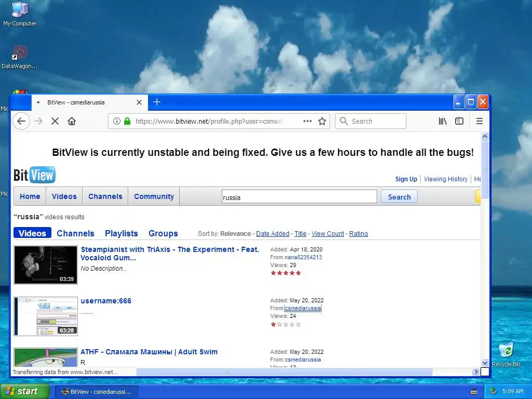Image resolution: width=532 pixels, height=399 pixels.
Task: Open csmediarussia link under ATHF video
Action: click(303, 360)
